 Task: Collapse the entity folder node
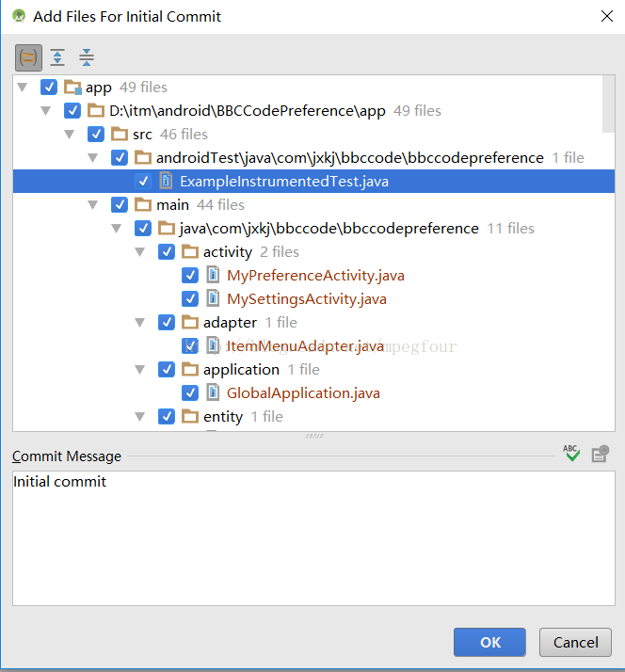pyautogui.click(x=140, y=417)
